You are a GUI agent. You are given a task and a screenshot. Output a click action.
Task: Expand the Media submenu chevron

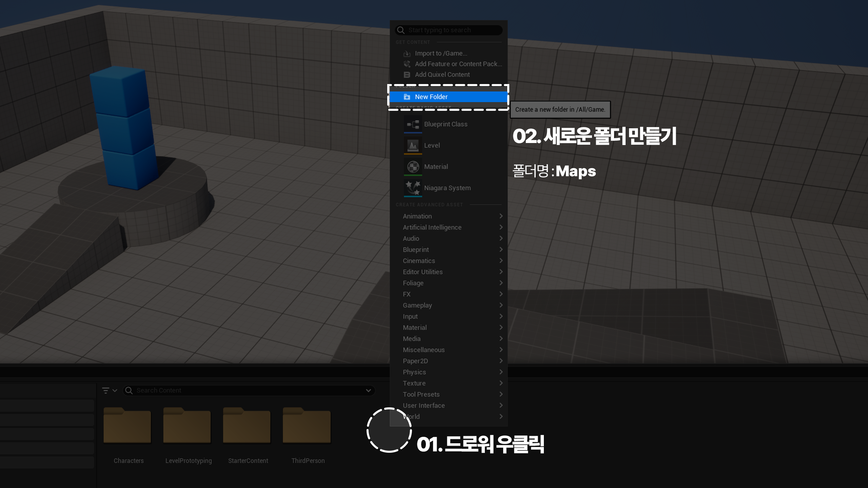(501, 339)
